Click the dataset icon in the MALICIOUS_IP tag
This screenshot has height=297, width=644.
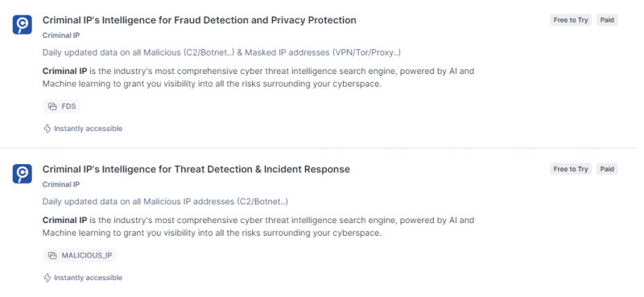(52, 255)
